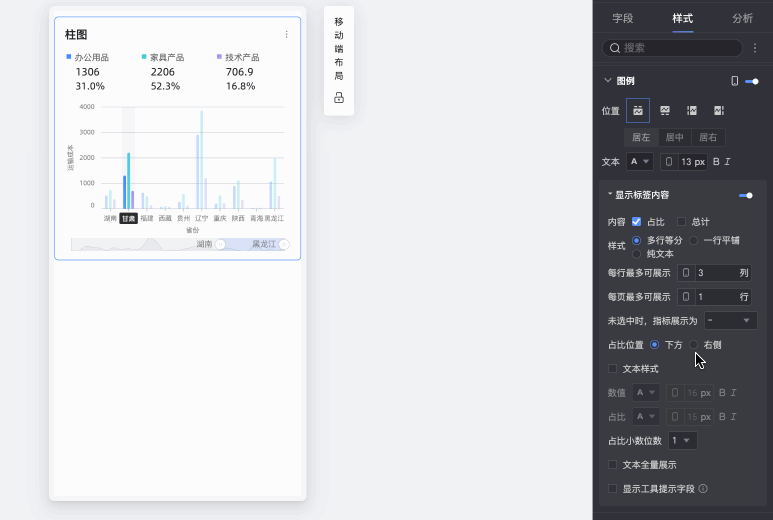Open the style panel's more-options menu
Viewport: 773px width, 520px height.
755,48
